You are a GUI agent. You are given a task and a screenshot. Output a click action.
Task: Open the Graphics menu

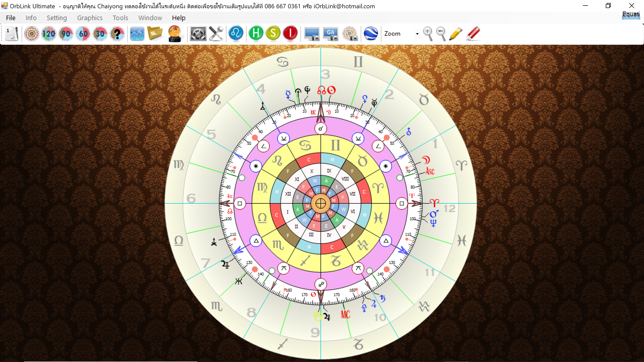click(90, 18)
